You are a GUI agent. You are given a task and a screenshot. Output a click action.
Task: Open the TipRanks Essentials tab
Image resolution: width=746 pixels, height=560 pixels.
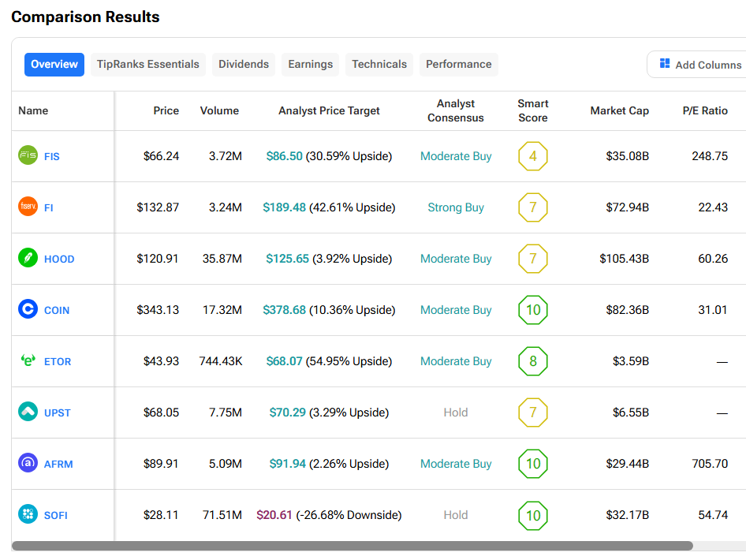pyautogui.click(x=148, y=65)
